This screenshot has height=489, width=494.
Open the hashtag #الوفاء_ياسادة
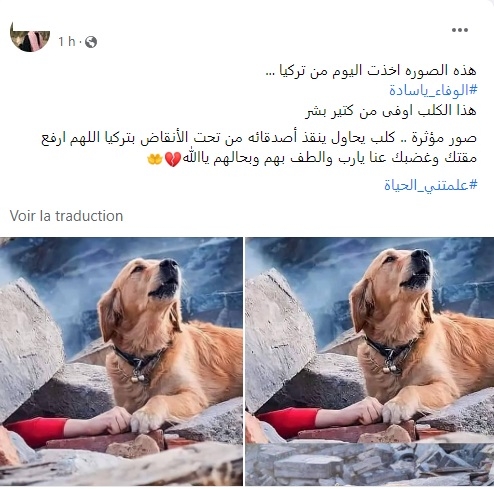[433, 90]
